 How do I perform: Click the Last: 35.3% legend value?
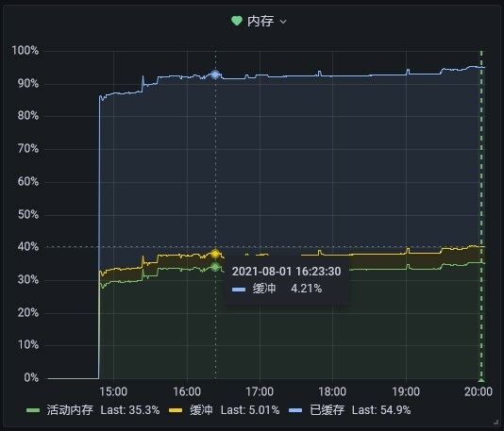click(x=130, y=410)
